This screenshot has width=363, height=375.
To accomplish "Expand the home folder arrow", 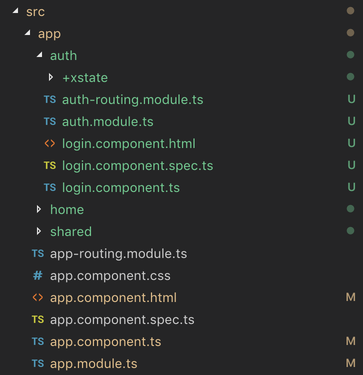I will click(x=39, y=209).
